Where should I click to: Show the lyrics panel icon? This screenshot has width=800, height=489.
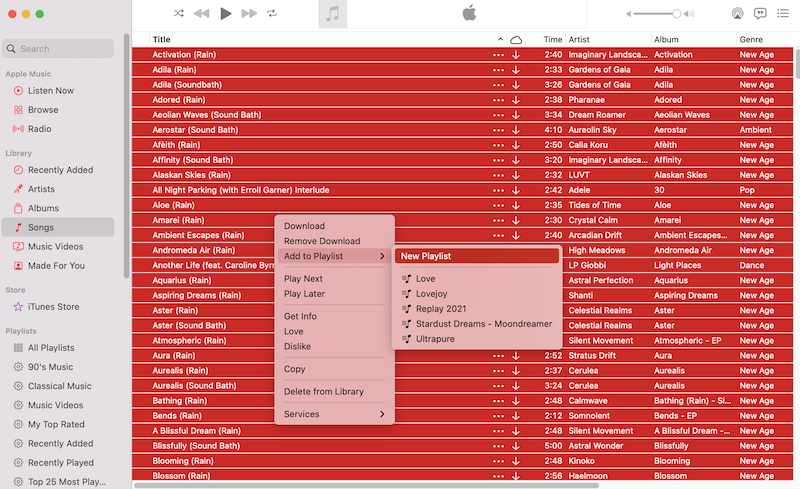point(760,14)
